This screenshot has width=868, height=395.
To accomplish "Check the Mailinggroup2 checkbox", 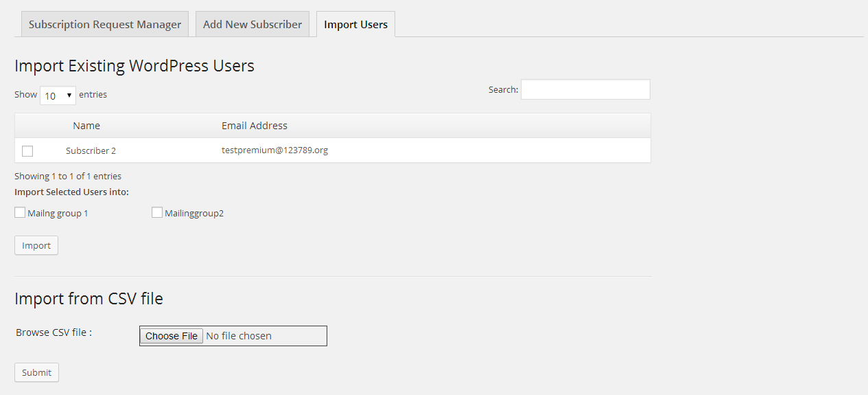I will pos(157,213).
